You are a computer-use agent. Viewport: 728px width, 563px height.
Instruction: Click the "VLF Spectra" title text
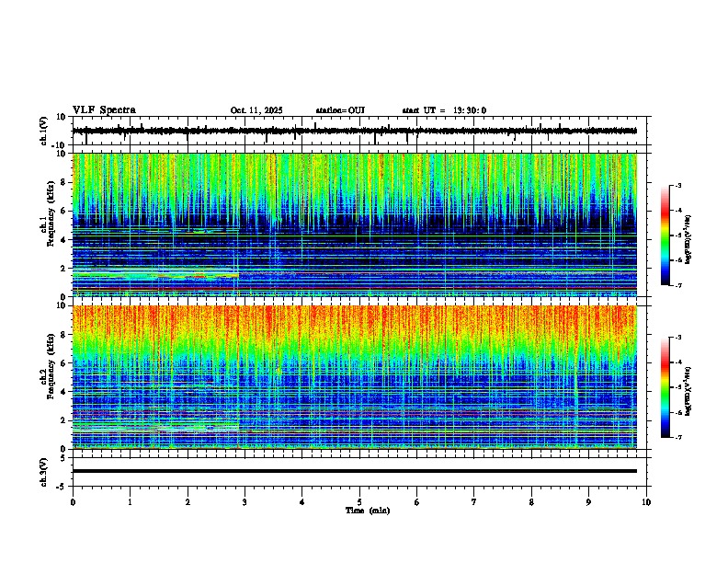pyautogui.click(x=104, y=110)
